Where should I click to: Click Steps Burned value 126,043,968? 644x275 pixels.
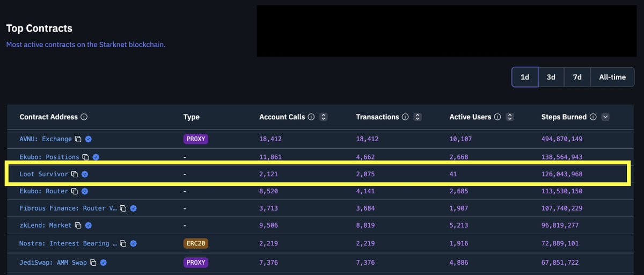click(x=562, y=175)
